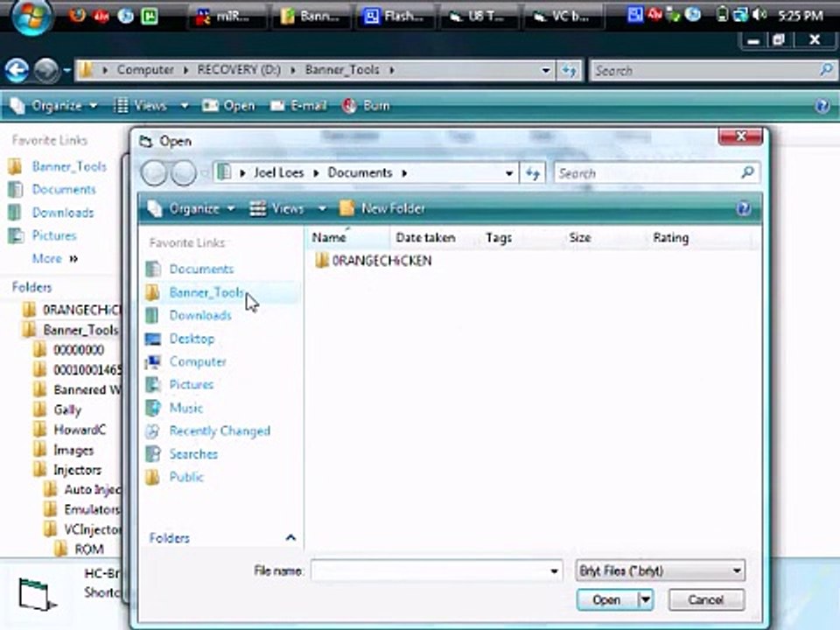Click Computer in the Explorer address bar
Image resolution: width=840 pixels, height=630 pixels.
[145, 70]
